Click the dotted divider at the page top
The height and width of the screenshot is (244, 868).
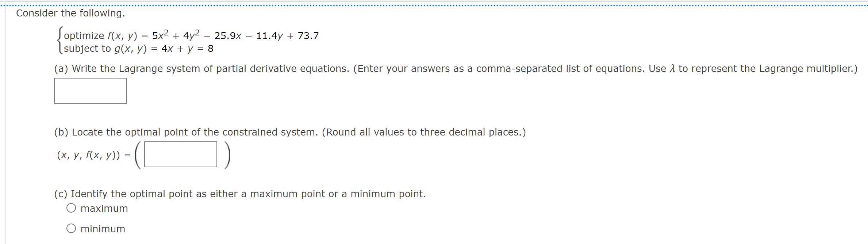434,4
